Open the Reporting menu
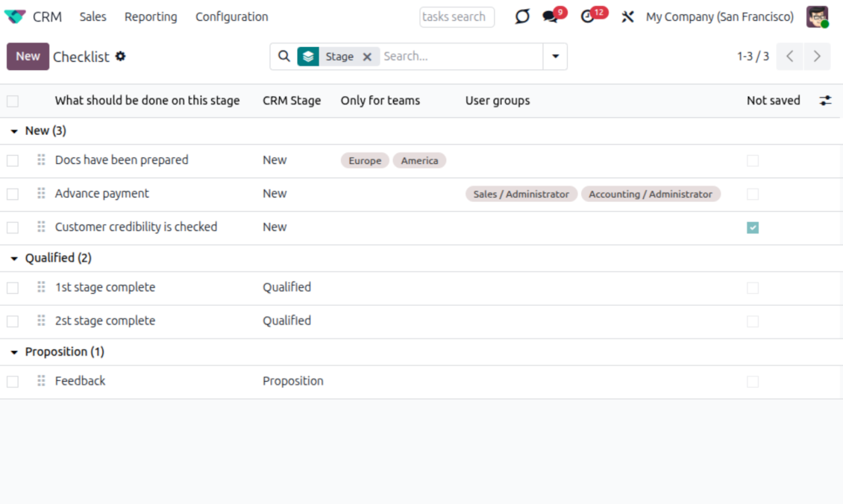Screen dimensions: 843x504 point(151,16)
